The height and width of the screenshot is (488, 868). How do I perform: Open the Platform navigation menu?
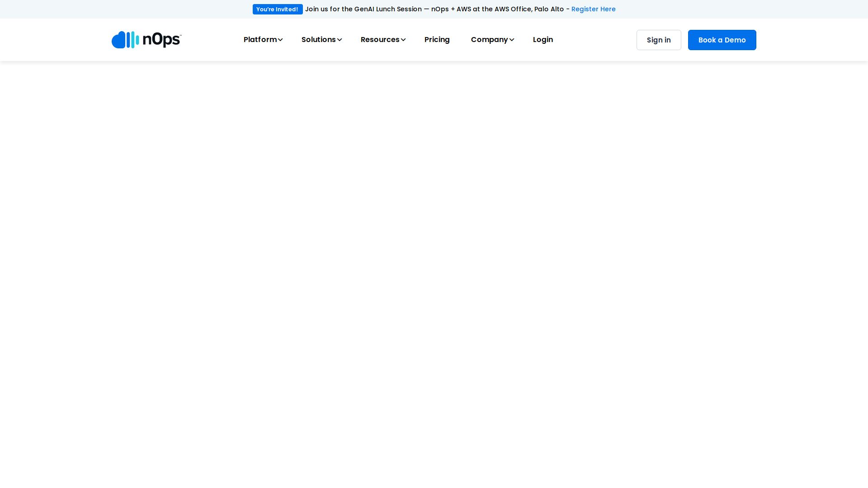(260, 40)
